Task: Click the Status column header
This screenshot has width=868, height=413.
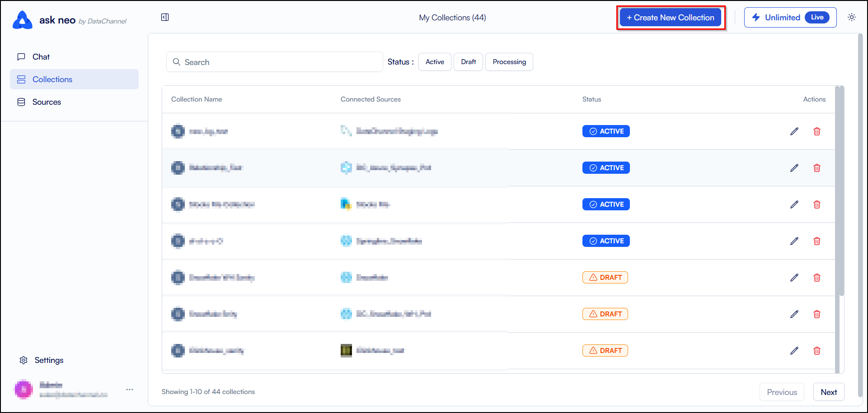Action: click(591, 99)
